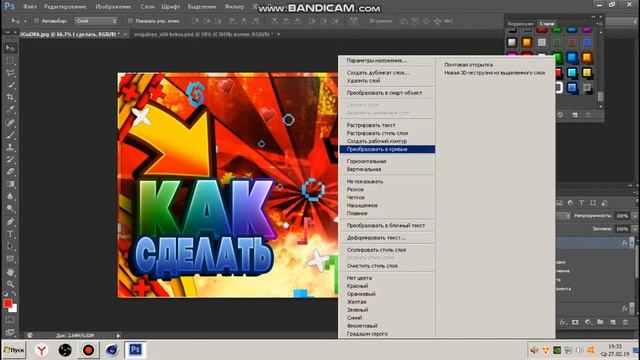640x360 pixels.
Task: Click the Пуск start button
Action: pos(14,350)
